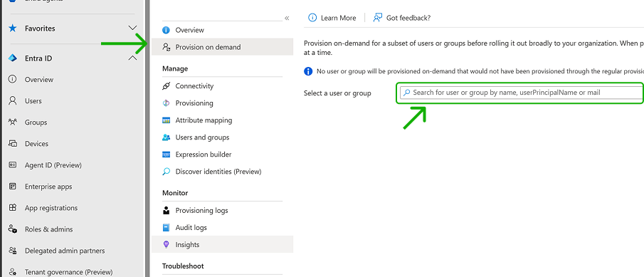Screen dimensions: 644x277
Task: Click the Delegated admin partners icon
Action: (13, 250)
